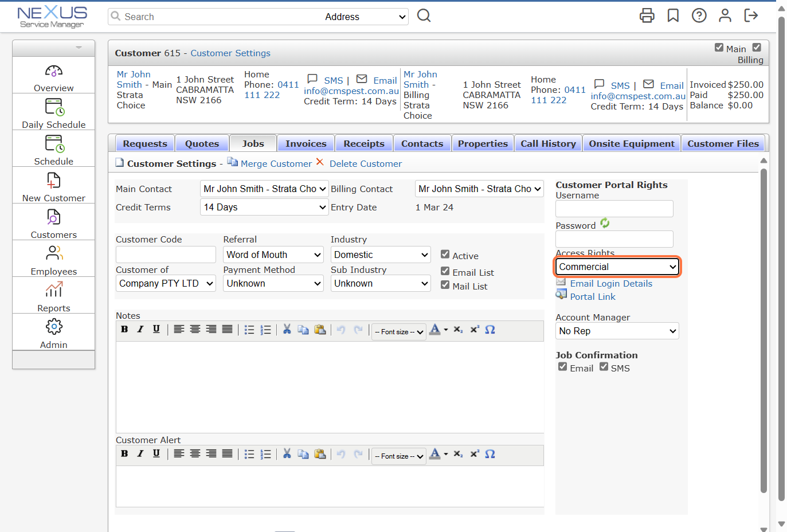Open New Customer in the sidebar
Viewport: 787px width, 532px height.
tap(53, 187)
